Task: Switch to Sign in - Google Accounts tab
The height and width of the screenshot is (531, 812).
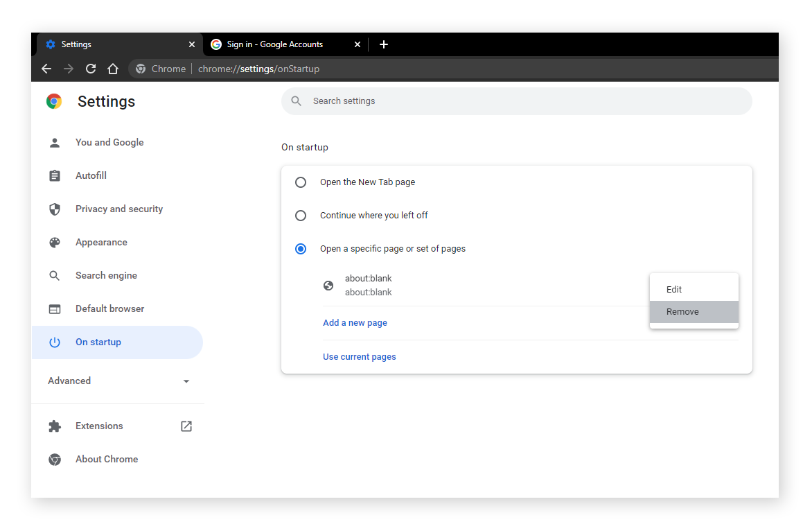Action: click(x=285, y=44)
